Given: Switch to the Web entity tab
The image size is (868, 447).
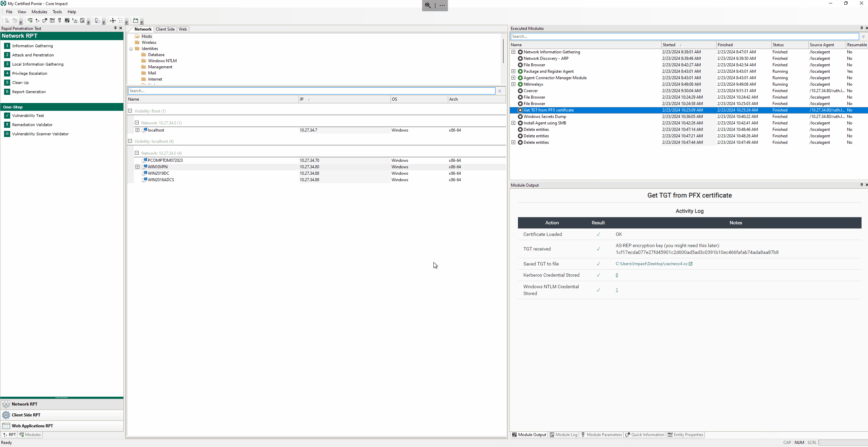Looking at the screenshot, I should [183, 29].
